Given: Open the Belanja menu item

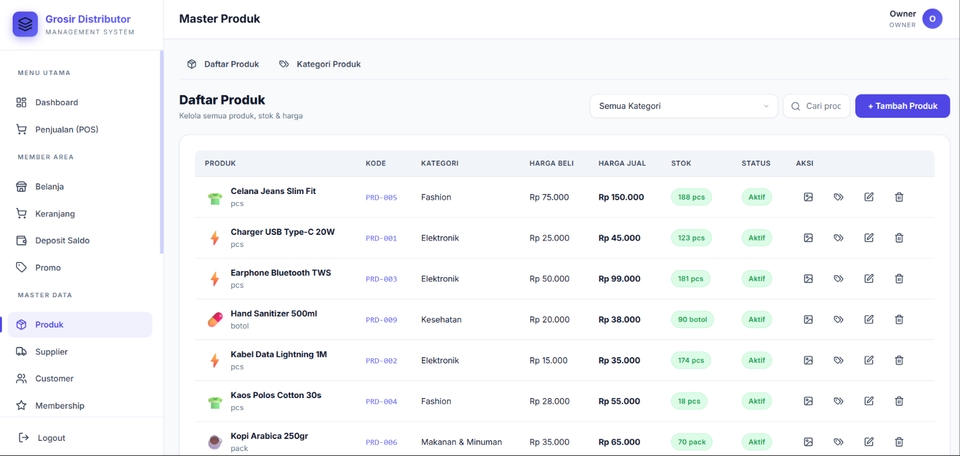Looking at the screenshot, I should 80,186.
